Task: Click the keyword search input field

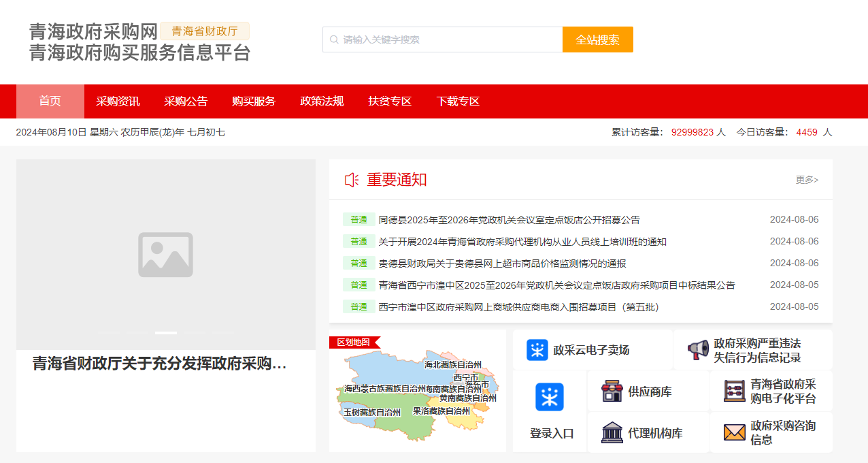Action: coord(442,39)
